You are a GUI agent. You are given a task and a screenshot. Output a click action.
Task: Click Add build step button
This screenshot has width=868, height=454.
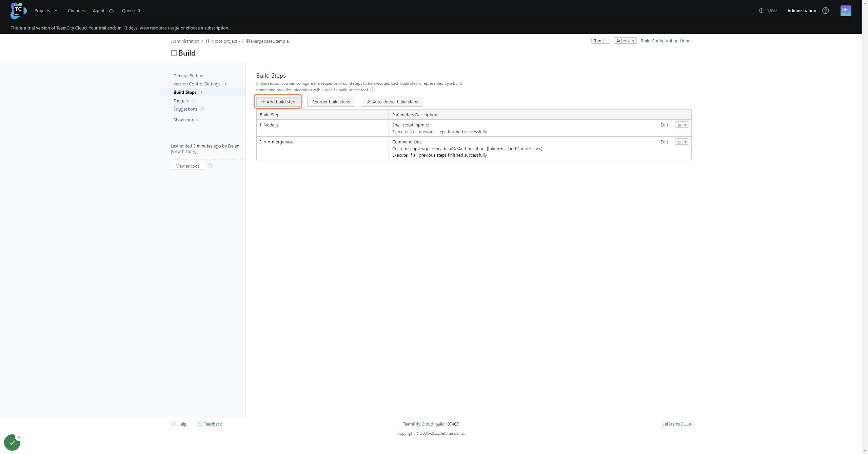[x=278, y=102]
